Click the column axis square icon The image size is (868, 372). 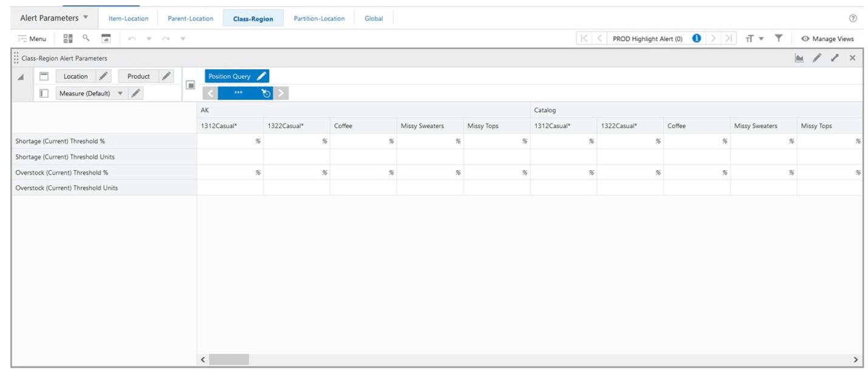point(190,85)
